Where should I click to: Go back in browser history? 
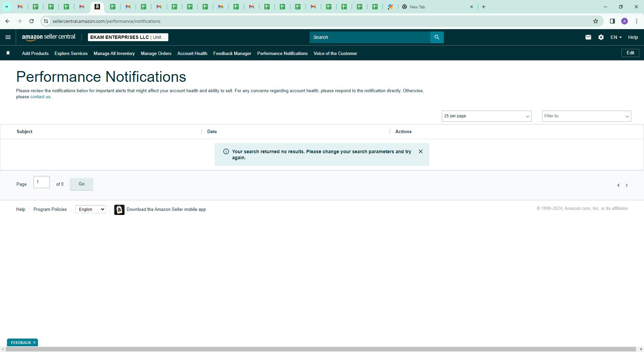pos(7,21)
